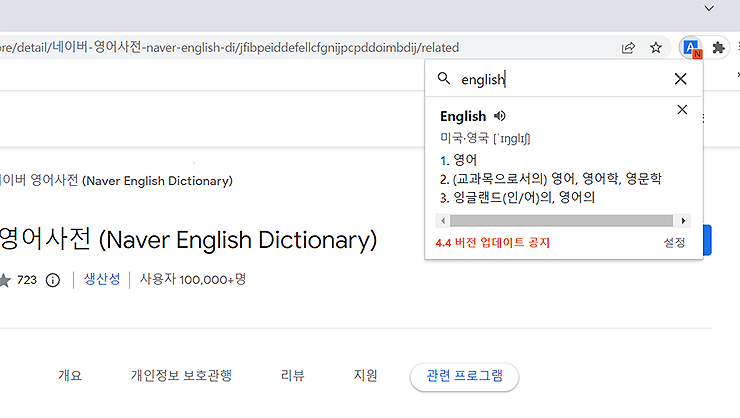
Task: Click the breadcrumb Naver English Dictionary text
Action: pos(116,181)
